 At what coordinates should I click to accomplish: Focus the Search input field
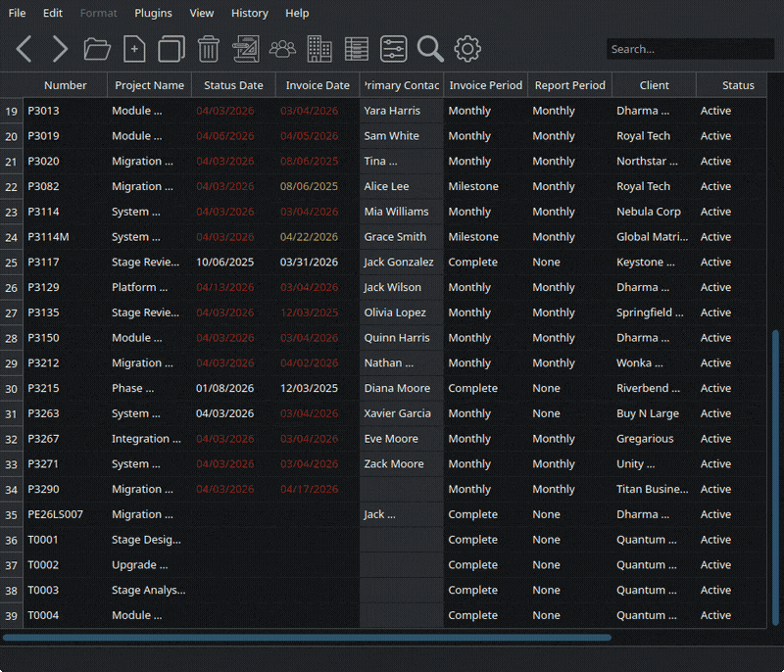pos(691,49)
